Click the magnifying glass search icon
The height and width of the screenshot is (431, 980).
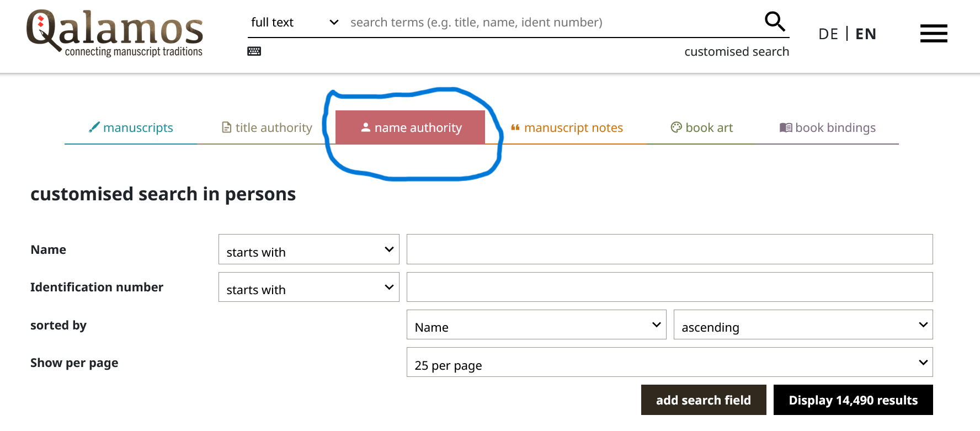click(x=774, y=22)
